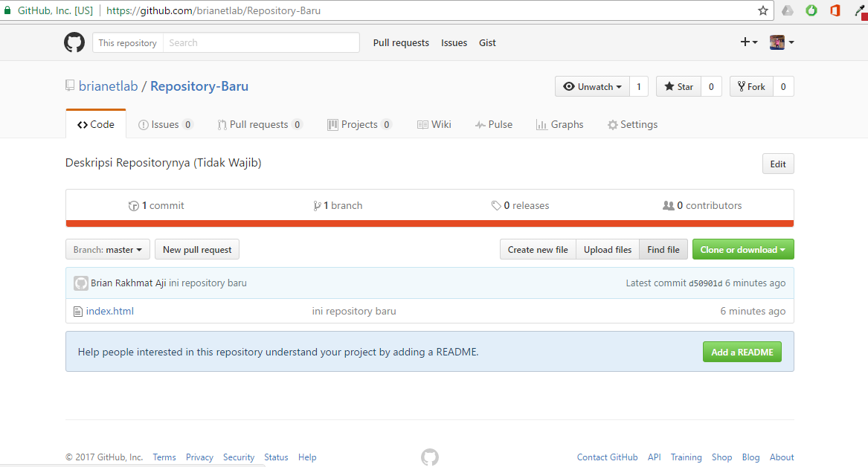
Task: Fork the repository
Action: pyautogui.click(x=751, y=86)
